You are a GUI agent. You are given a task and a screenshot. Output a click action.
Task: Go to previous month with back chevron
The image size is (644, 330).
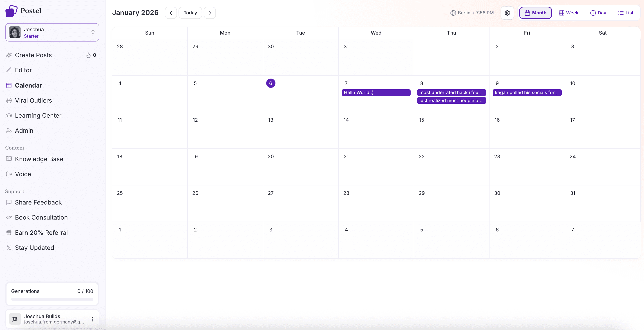point(171,13)
